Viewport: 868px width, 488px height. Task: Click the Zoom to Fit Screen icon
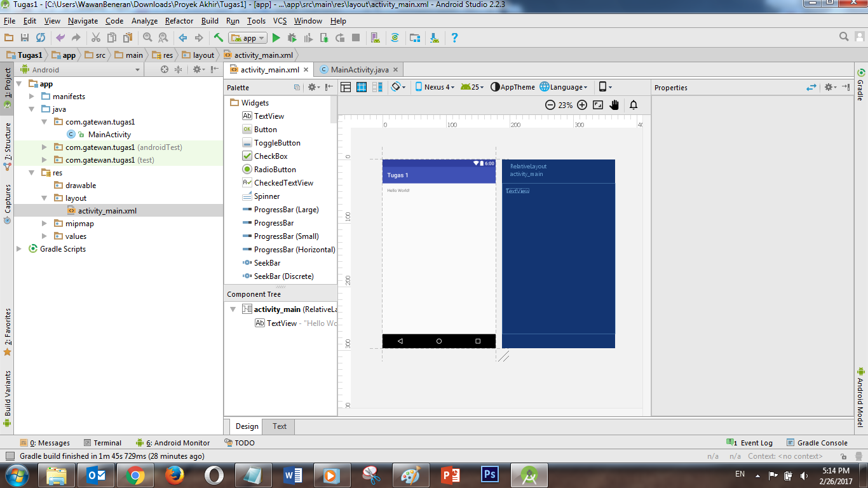point(598,105)
